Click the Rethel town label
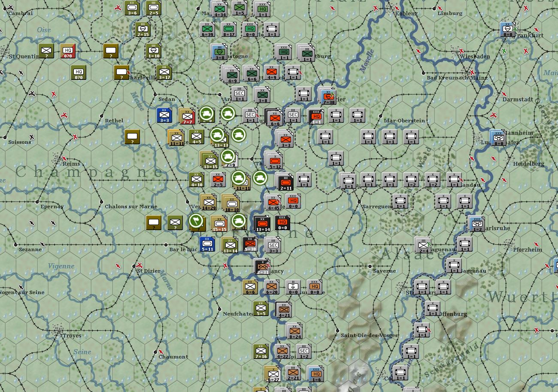 pos(114,121)
